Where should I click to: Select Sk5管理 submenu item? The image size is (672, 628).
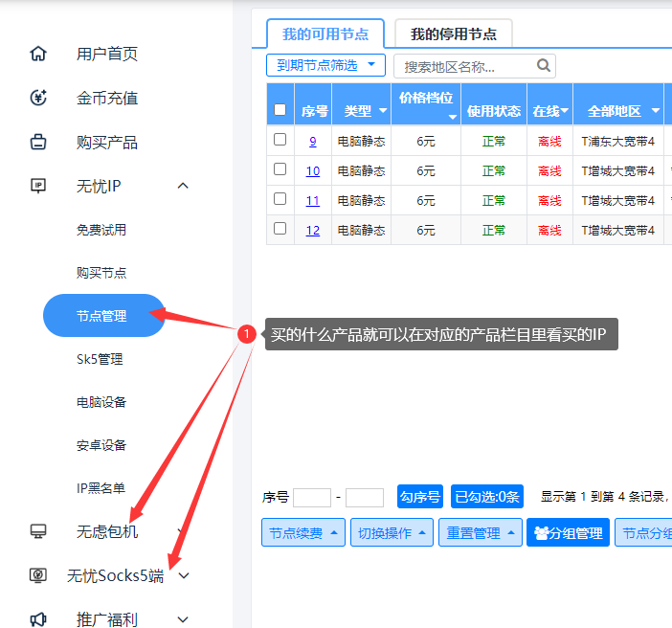coord(100,359)
